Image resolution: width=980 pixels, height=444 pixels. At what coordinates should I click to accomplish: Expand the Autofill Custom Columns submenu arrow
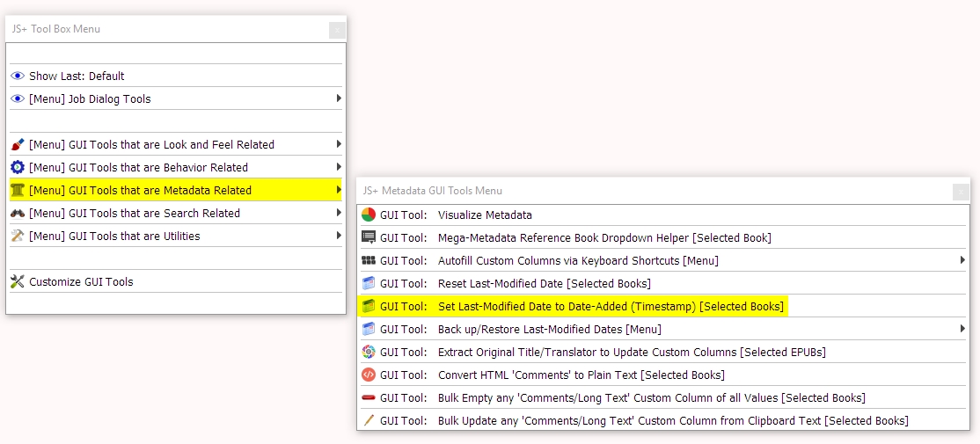962,259
